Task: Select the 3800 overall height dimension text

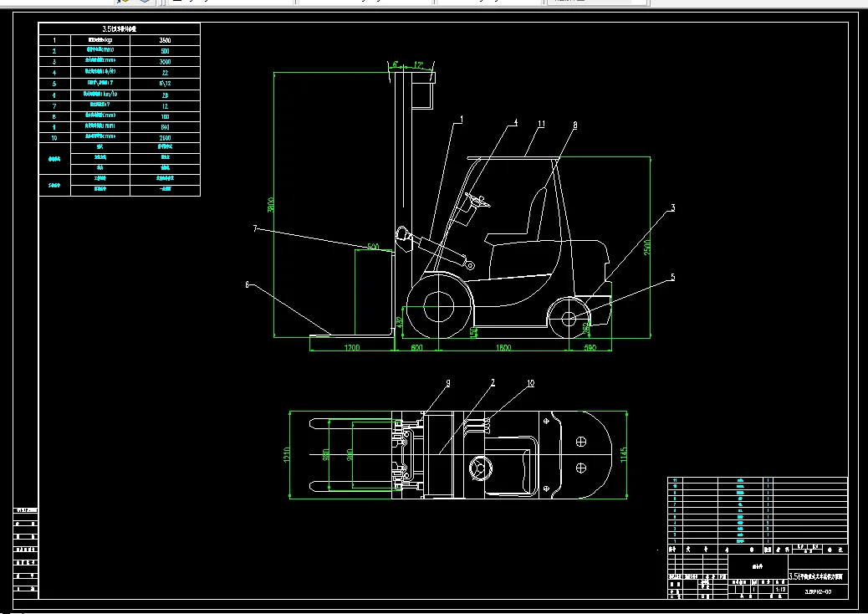Action: point(271,204)
